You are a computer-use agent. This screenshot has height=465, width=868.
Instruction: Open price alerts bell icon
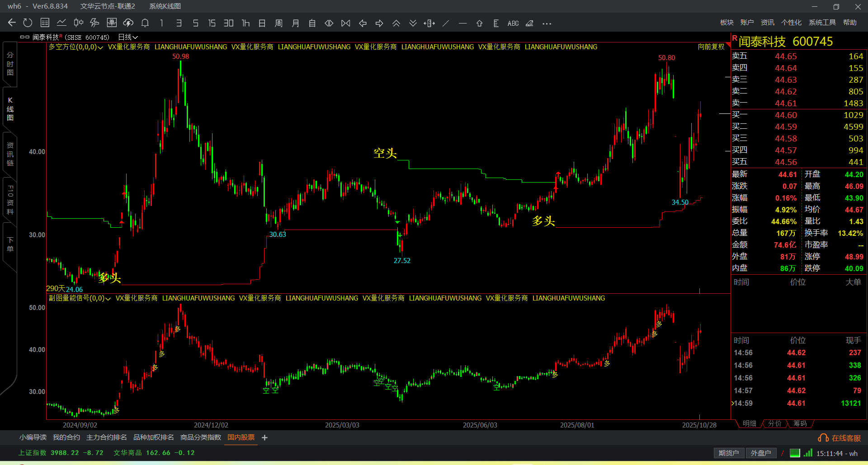tap(145, 23)
